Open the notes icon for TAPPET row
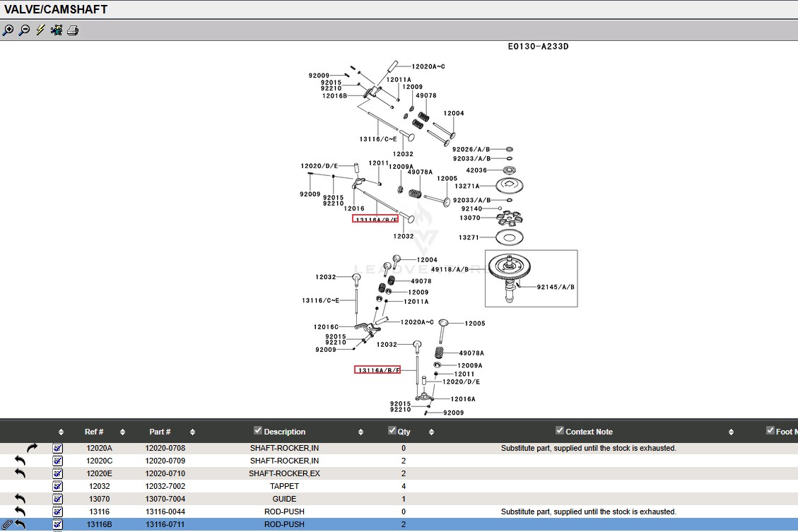 57,486
